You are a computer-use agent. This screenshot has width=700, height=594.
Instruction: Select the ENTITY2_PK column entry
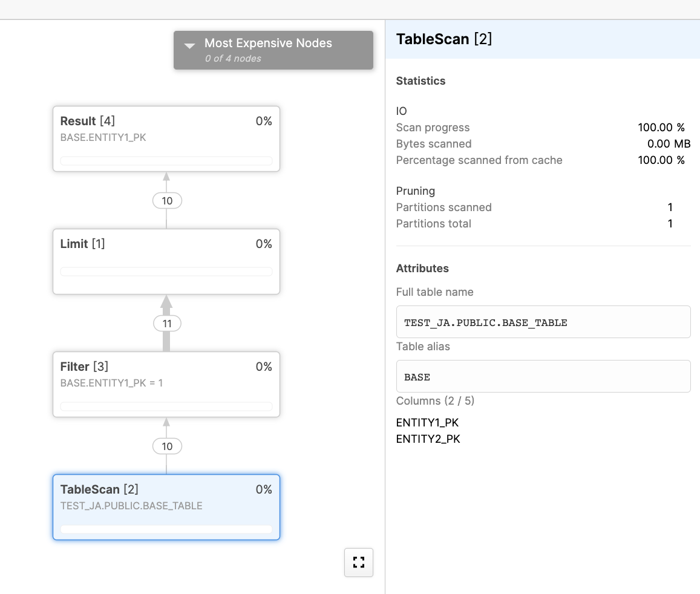click(x=428, y=439)
